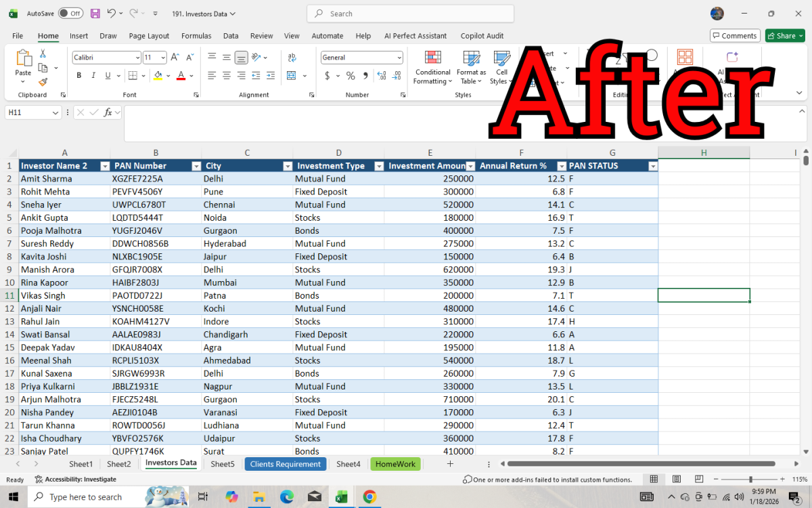Center align text horizontally
The width and height of the screenshot is (812, 508).
227,76
